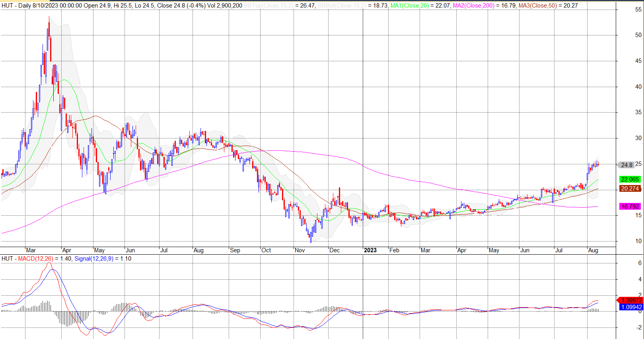Click the red 1.39972 MACD value tag
The width and height of the screenshot is (644, 339).
(x=631, y=300)
